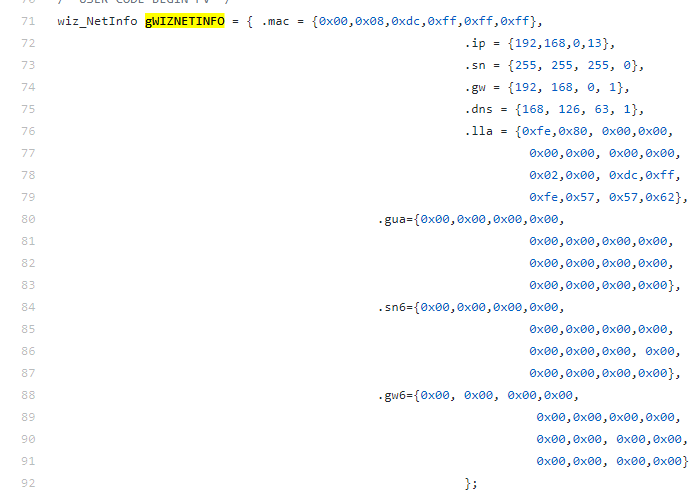Click the 0xdc value on line 78
This screenshot has width=697, height=499.
point(623,175)
